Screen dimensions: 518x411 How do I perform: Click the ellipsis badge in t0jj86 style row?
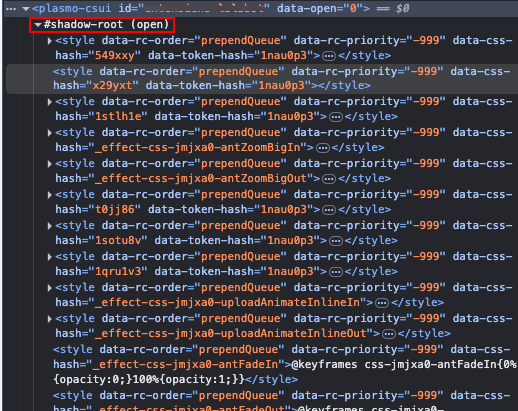(x=329, y=210)
